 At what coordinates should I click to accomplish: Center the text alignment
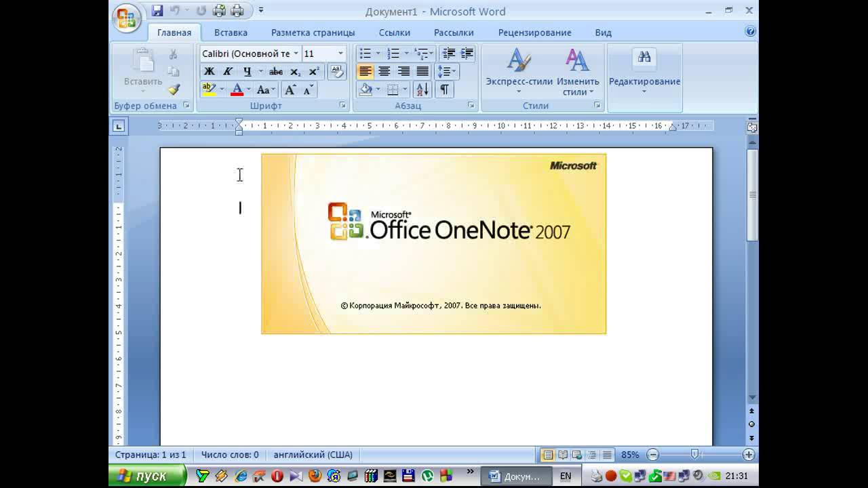(x=384, y=72)
